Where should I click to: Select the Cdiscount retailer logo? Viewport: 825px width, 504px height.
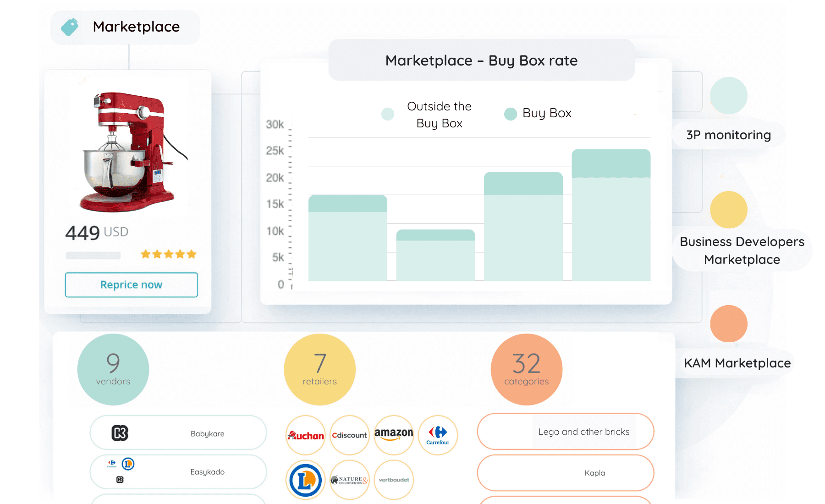349,435
